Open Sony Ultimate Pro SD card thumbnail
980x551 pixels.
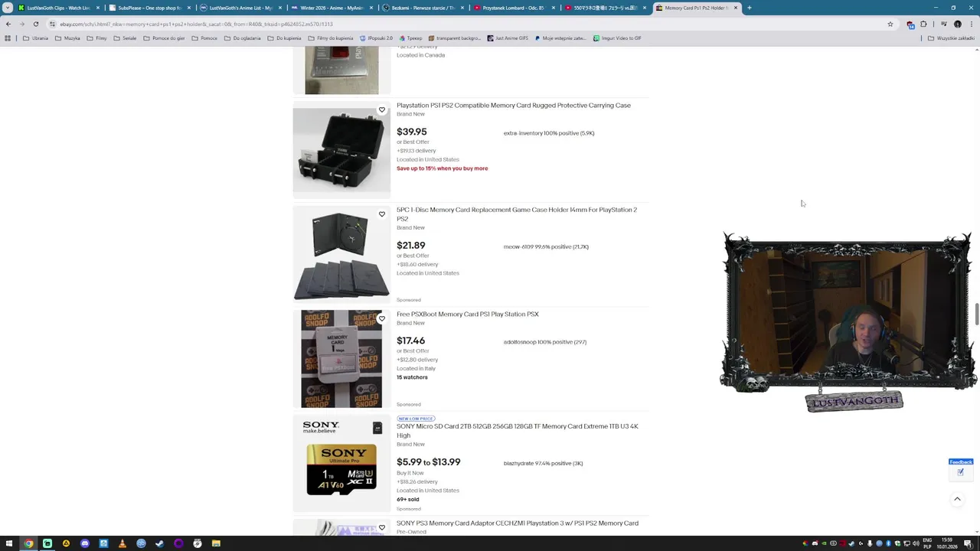coord(341,463)
